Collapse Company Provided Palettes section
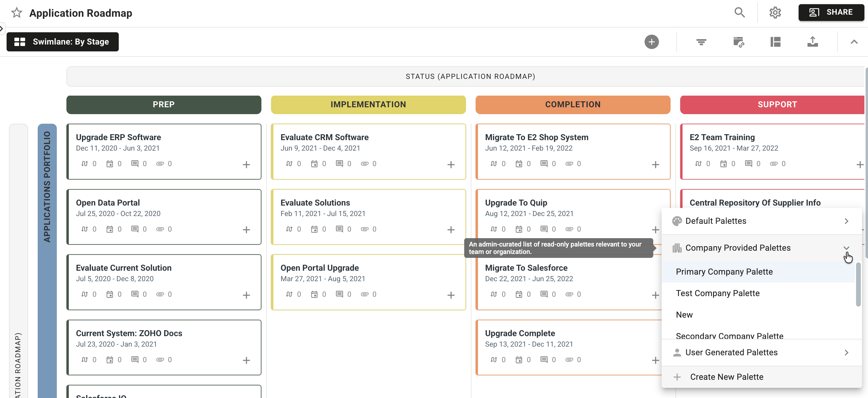 pyautogui.click(x=762, y=248)
